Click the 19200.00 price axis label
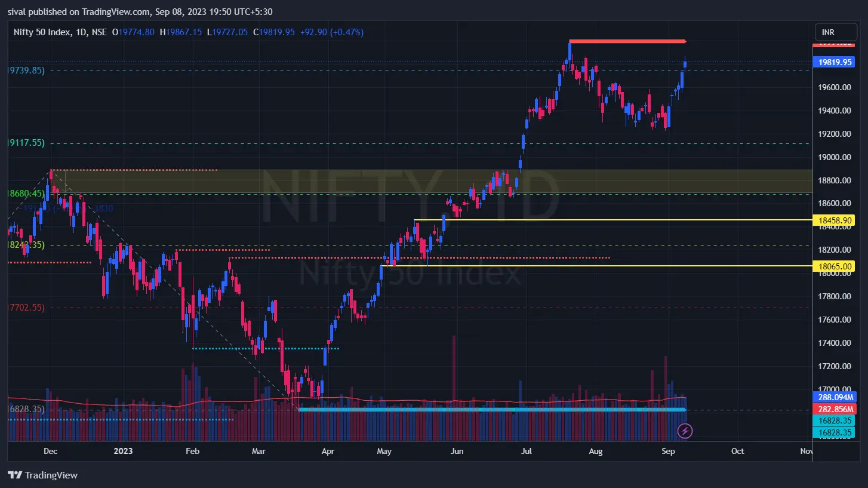The height and width of the screenshot is (488, 868). (833, 134)
